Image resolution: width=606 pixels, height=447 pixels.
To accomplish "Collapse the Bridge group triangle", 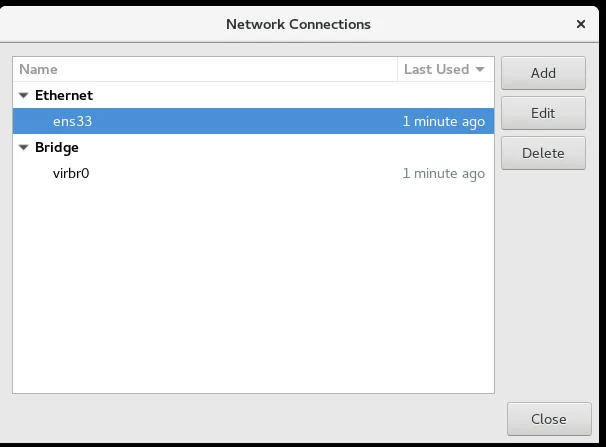I will coord(24,148).
